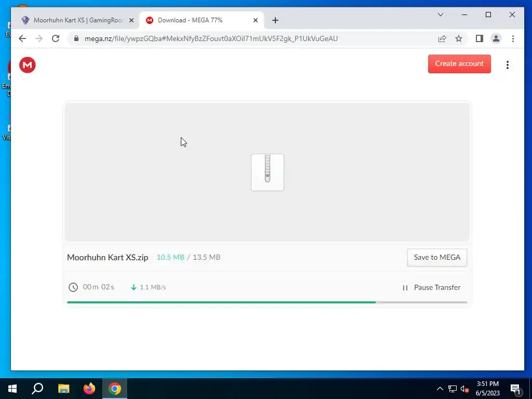Go forward in browser history
Screen dimensions: 532x399
[x=39, y=38]
